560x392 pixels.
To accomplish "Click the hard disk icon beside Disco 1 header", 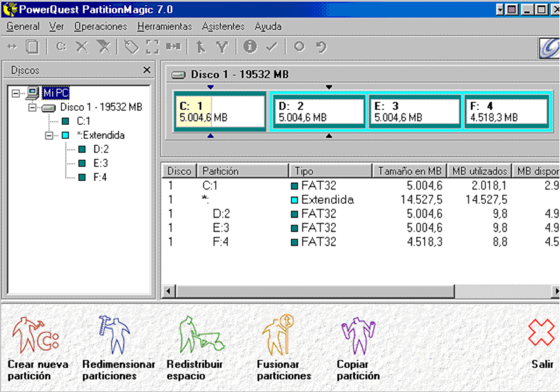I will click(x=179, y=75).
